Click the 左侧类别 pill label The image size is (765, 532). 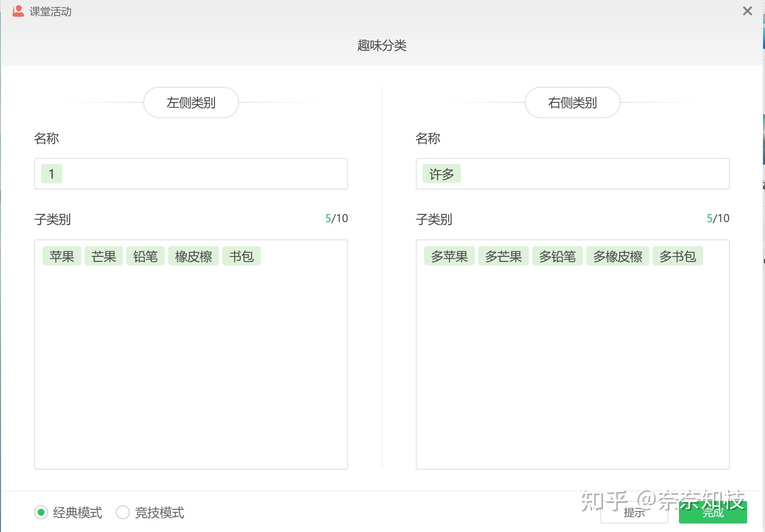tap(191, 102)
